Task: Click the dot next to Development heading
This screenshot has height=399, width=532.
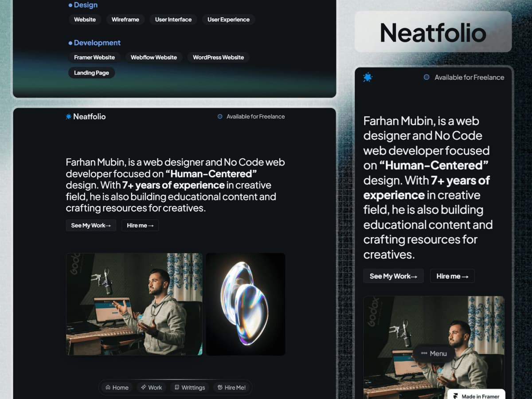Action: (x=70, y=43)
